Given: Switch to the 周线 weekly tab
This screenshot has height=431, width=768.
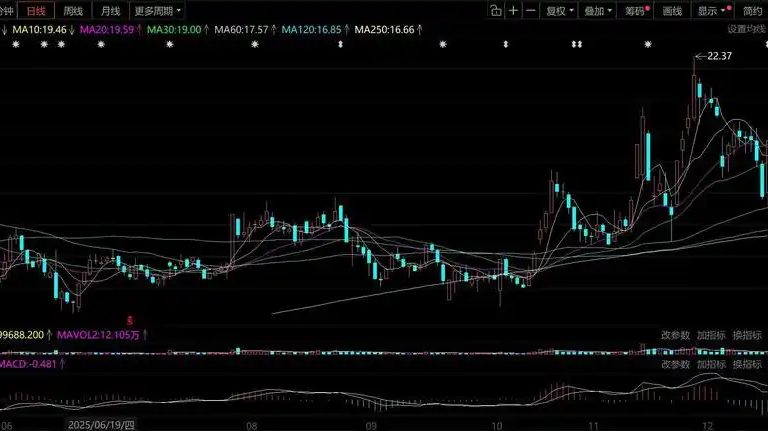Looking at the screenshot, I should pyautogui.click(x=73, y=11).
